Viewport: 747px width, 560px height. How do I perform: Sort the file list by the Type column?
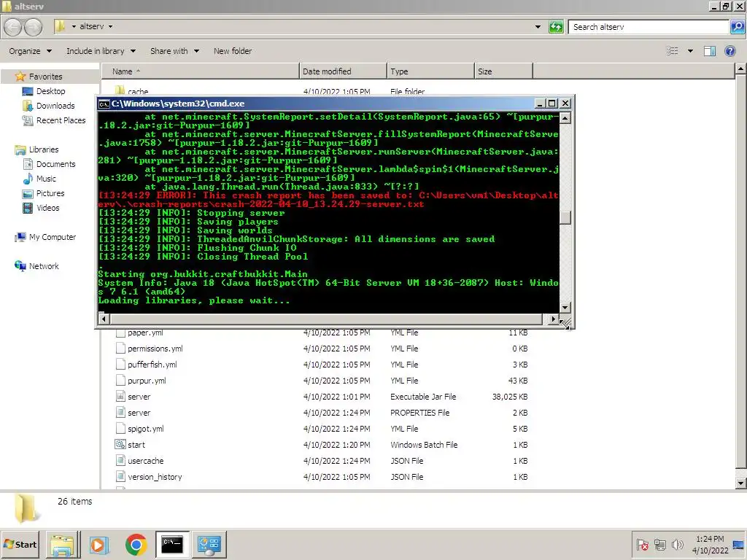[430, 71]
